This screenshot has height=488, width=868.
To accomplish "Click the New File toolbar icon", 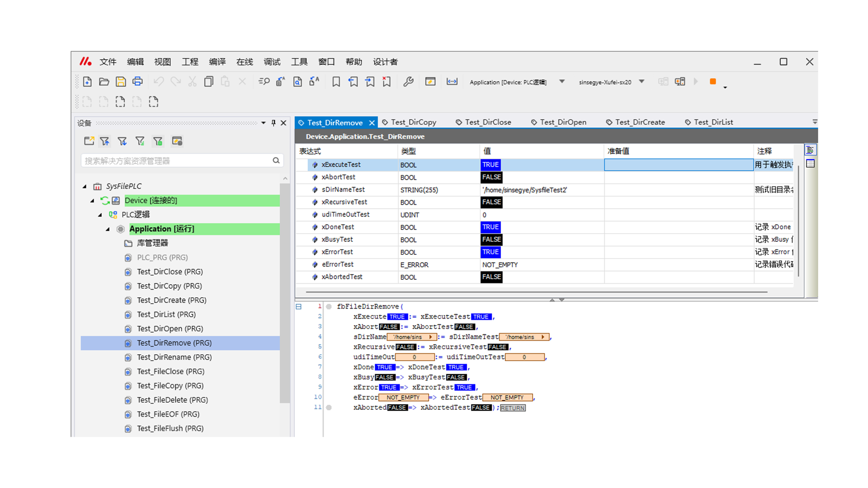I will pos(87,82).
